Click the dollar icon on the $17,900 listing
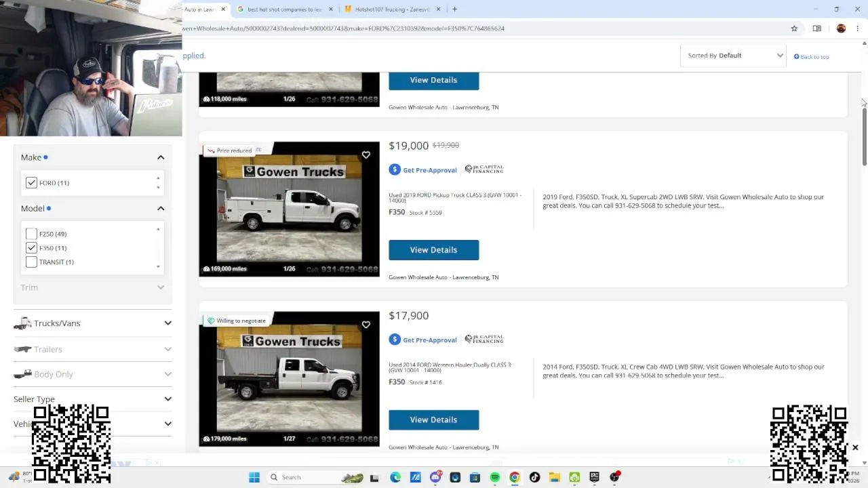 tap(395, 340)
